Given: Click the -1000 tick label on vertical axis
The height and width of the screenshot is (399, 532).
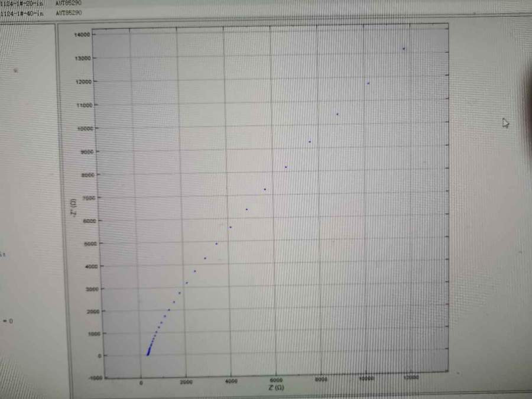Looking at the screenshot, I should pyautogui.click(x=95, y=378).
